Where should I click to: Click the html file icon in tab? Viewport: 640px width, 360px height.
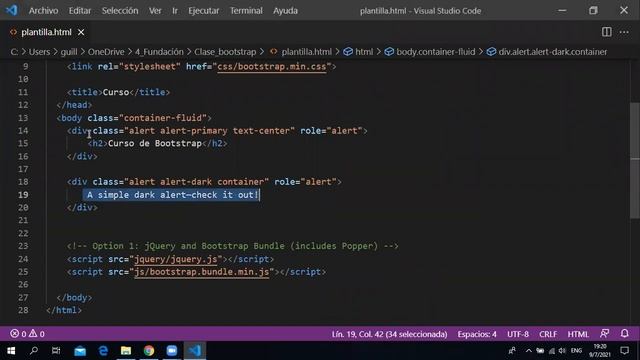(x=13, y=32)
